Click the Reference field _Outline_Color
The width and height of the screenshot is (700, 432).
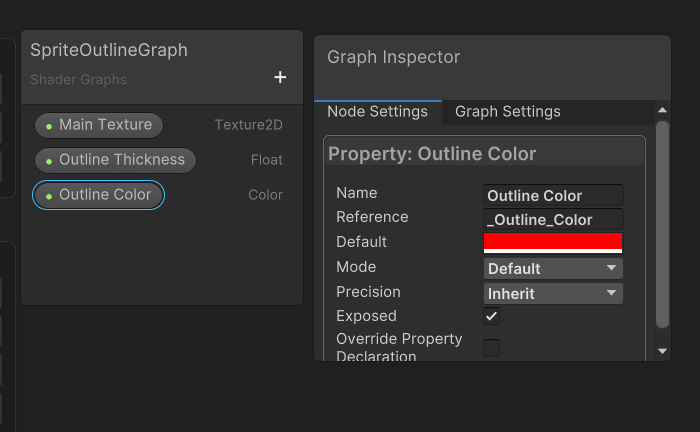point(553,220)
